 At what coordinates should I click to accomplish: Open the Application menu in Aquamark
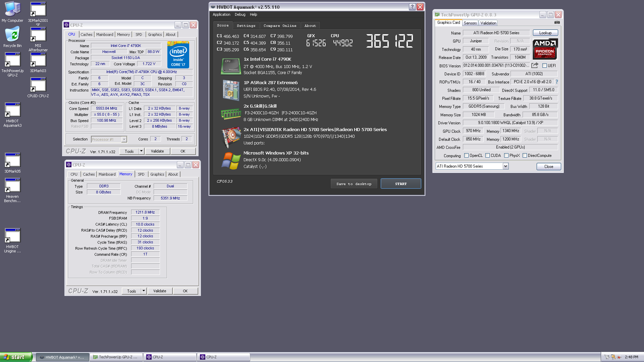click(x=221, y=14)
